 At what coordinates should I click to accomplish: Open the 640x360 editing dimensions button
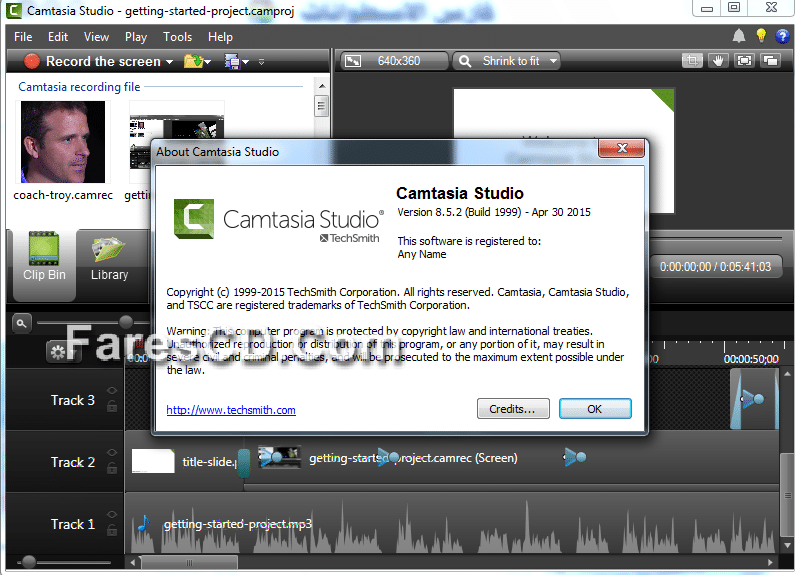[394, 61]
